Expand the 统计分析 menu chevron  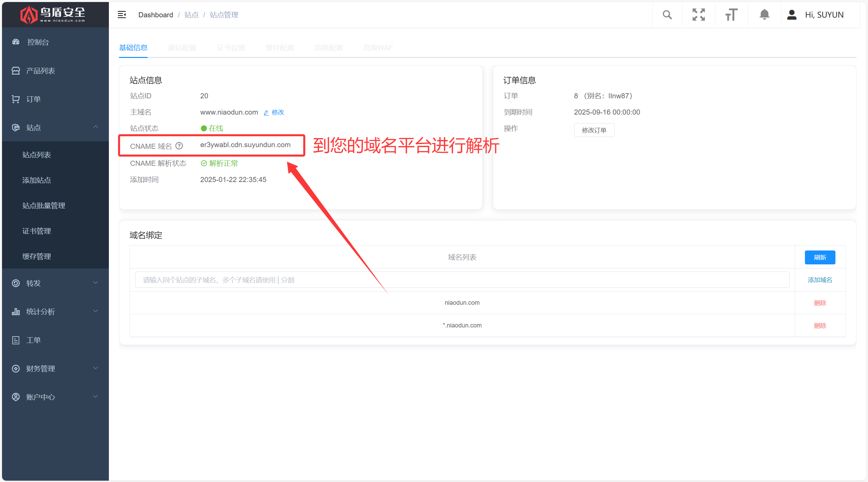coord(96,311)
